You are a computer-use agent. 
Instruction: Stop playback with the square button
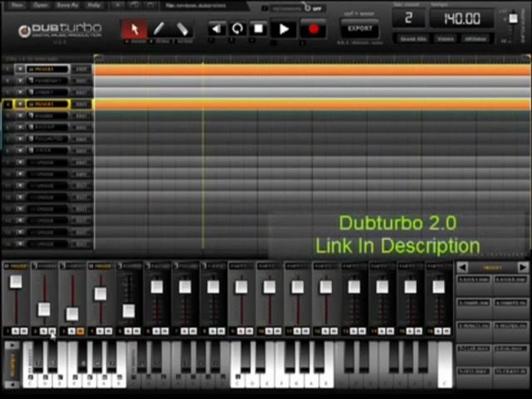point(258,29)
